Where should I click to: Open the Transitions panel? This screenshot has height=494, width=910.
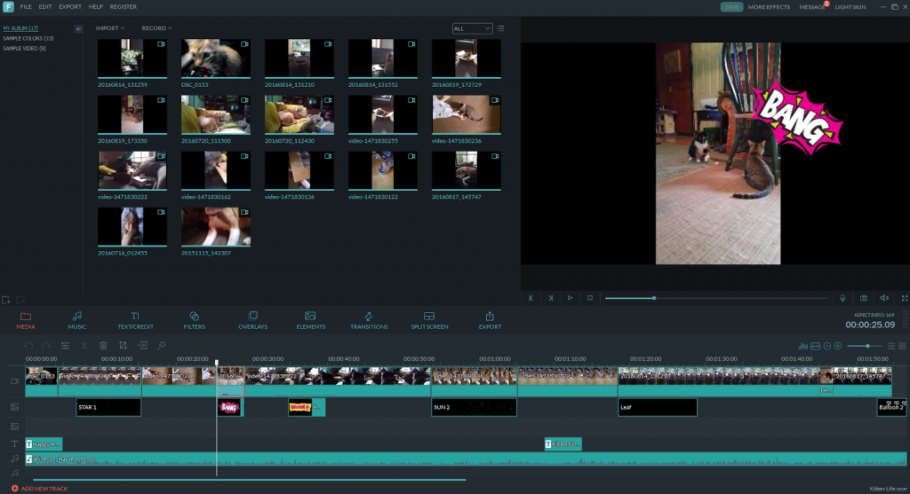[369, 320]
